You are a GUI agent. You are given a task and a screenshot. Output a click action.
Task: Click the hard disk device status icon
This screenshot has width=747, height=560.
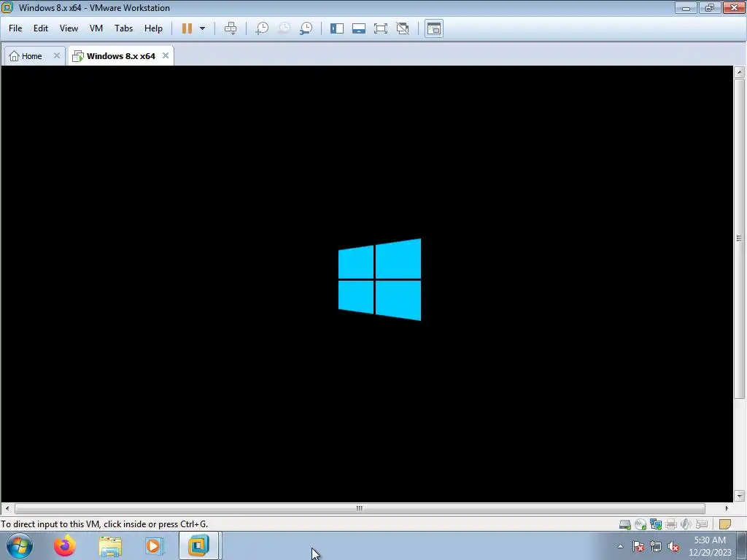point(624,525)
